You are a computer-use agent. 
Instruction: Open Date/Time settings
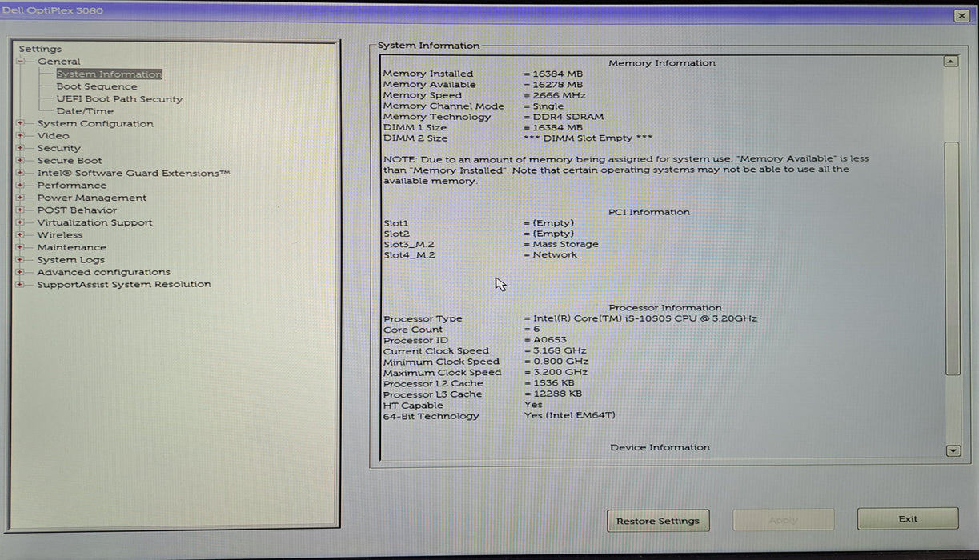(85, 111)
